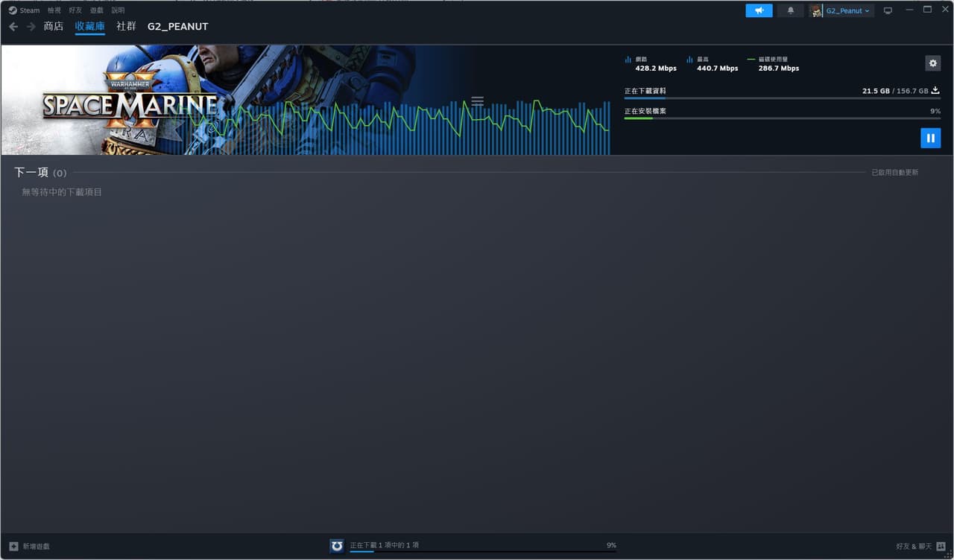
Task: Open the 檢視 view menu
Action: pos(54,10)
